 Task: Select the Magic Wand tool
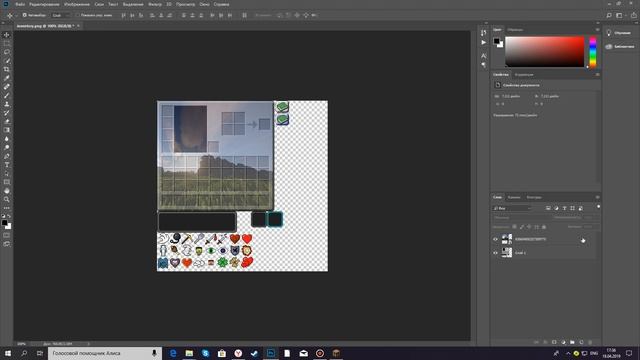click(7, 60)
